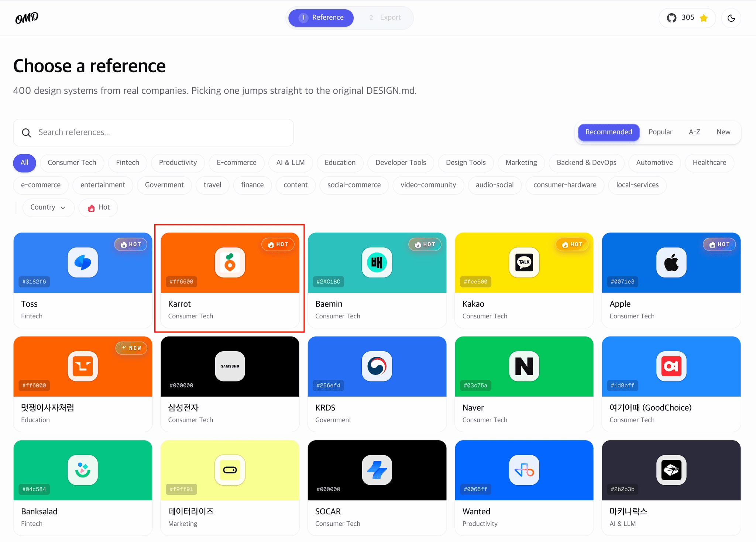Open the Samsung logo icon
The height and width of the screenshot is (542, 756).
[230, 366]
